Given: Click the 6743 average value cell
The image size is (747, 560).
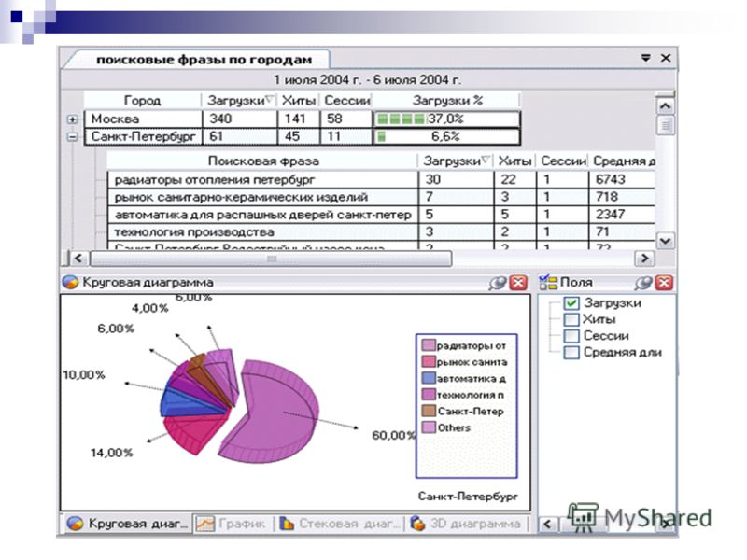Looking at the screenshot, I should coord(622,180).
